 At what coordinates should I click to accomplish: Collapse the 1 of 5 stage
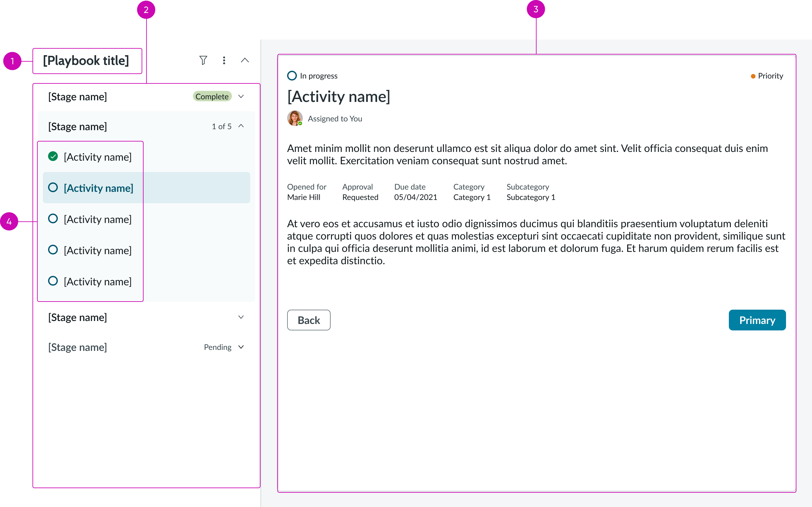[x=241, y=126]
